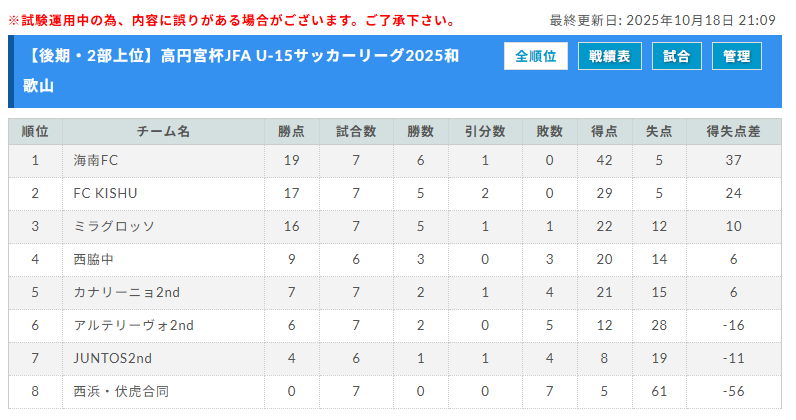Open the 戦績表 tab
The height and width of the screenshot is (420, 796).
point(609,57)
